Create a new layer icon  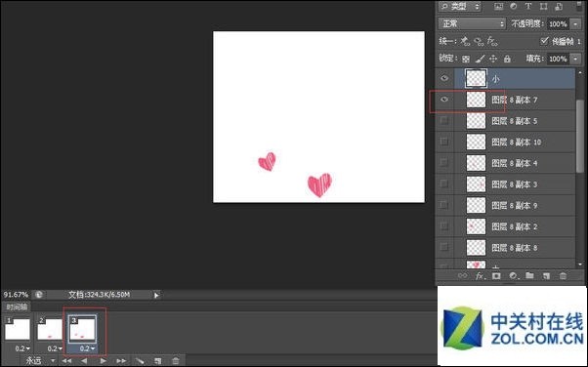click(x=546, y=276)
